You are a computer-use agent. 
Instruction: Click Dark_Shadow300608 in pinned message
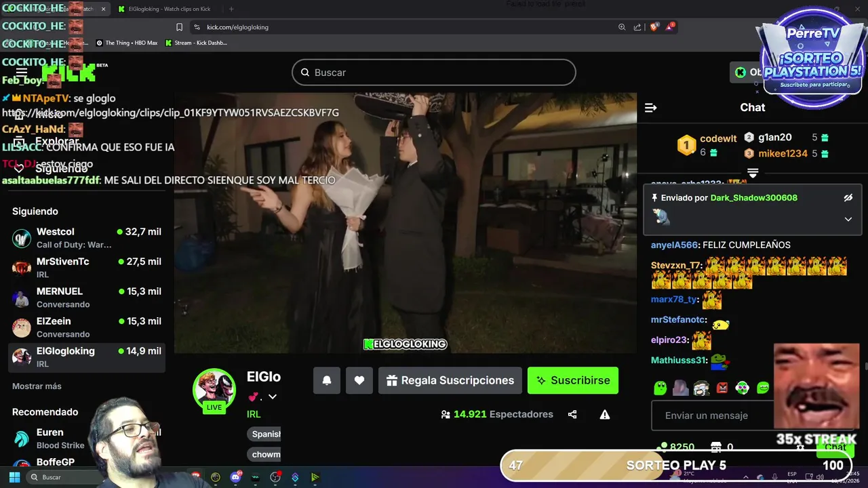tap(753, 198)
